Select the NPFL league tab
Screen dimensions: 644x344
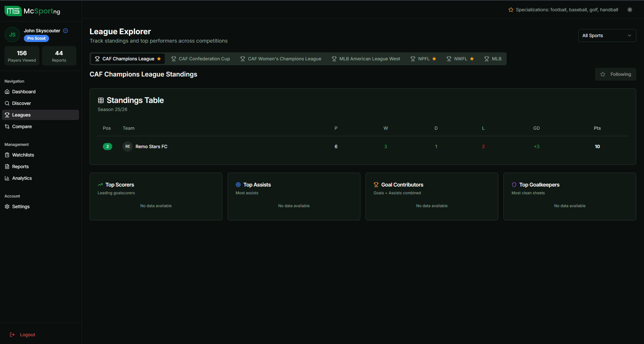coord(423,59)
